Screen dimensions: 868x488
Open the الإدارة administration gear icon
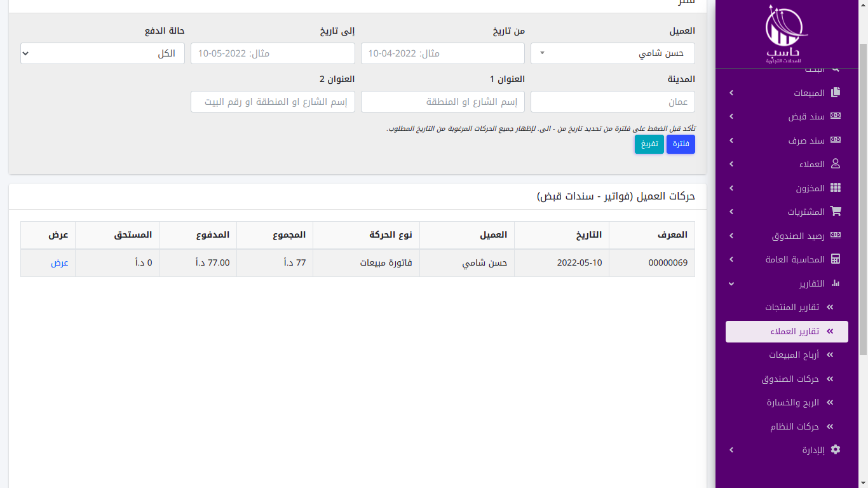point(836,450)
